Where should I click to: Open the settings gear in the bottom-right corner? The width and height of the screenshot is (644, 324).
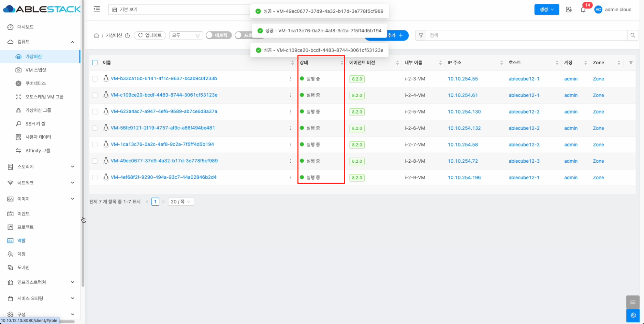pyautogui.click(x=633, y=315)
